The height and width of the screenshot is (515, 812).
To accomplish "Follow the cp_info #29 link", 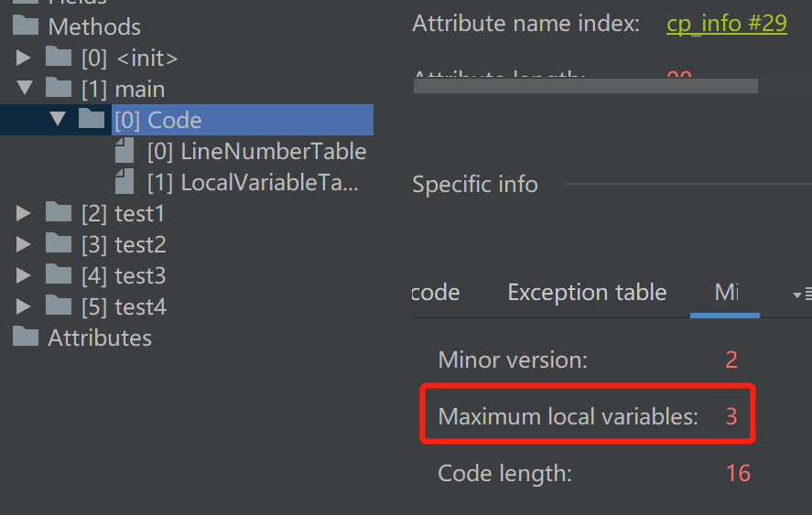I will [x=727, y=23].
